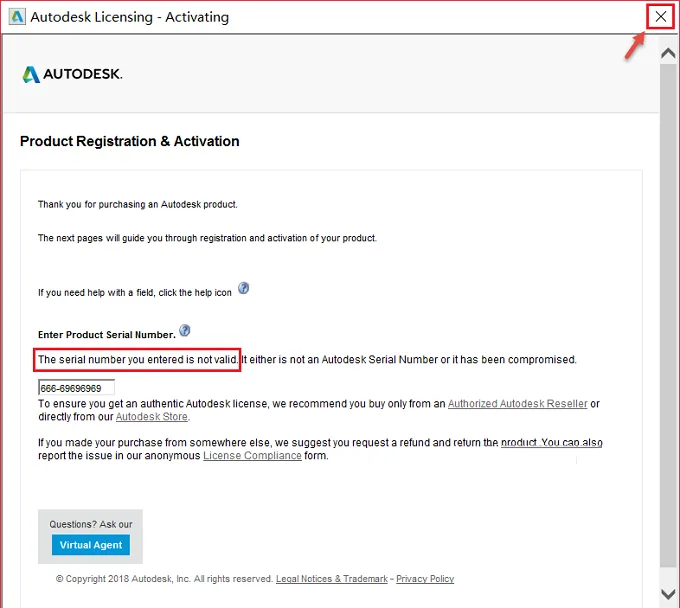Open the Privacy Policy link
The height and width of the screenshot is (608, 680).
[425, 579]
